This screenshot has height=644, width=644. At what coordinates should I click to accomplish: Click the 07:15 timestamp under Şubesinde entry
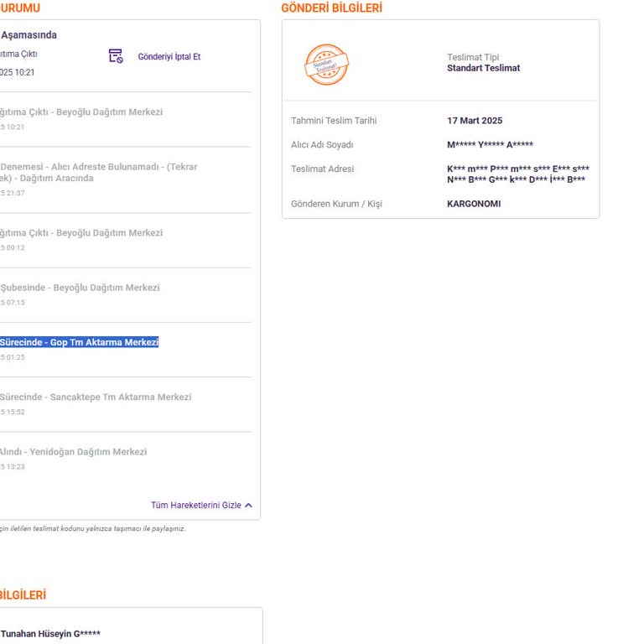click(13, 302)
